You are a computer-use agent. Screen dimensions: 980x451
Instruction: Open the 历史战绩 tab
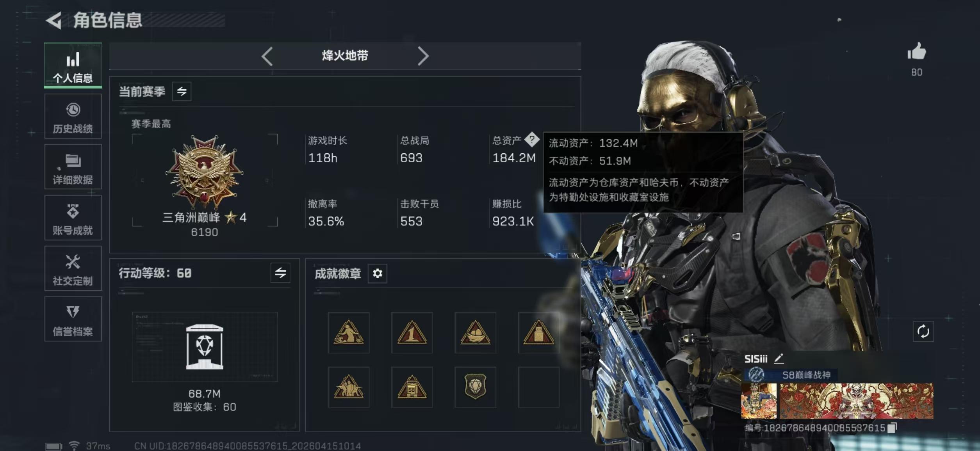73,116
